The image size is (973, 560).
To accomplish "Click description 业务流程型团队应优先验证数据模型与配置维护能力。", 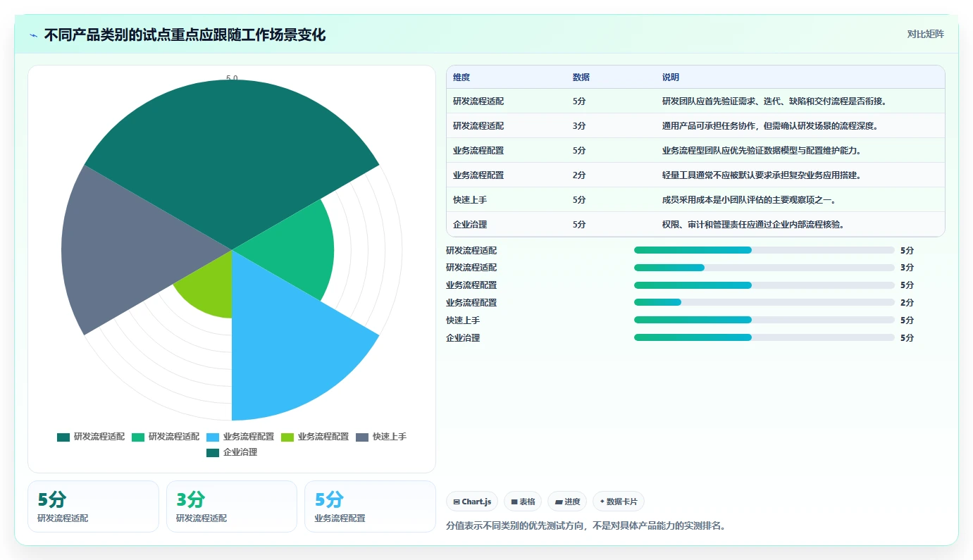I will (x=762, y=151).
